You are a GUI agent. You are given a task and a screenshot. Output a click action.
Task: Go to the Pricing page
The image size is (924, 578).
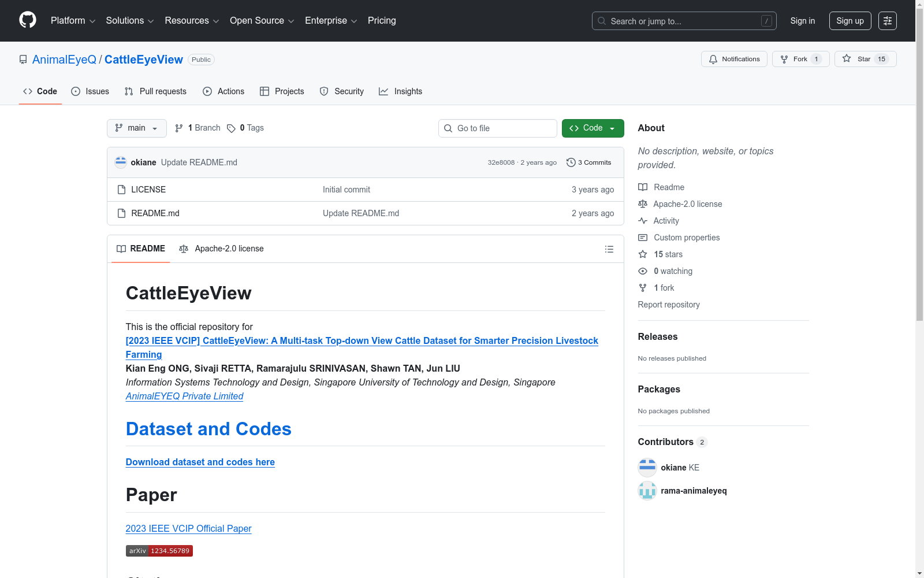(382, 21)
